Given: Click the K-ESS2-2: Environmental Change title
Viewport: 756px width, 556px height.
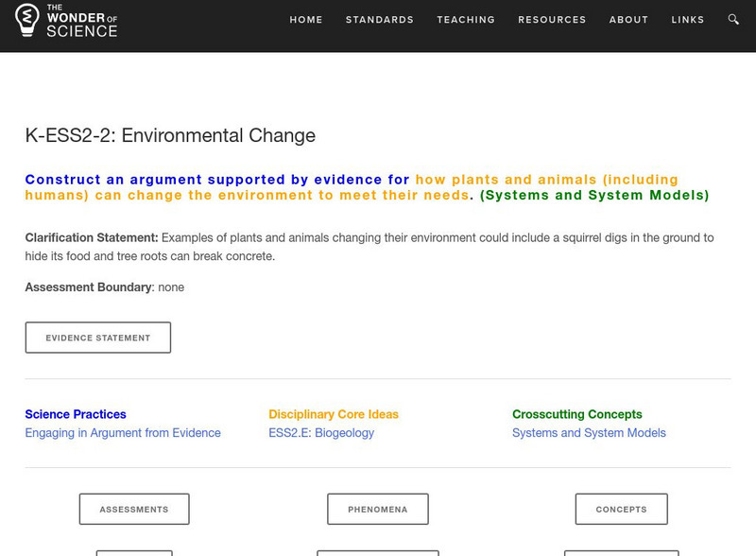Looking at the screenshot, I should point(170,135).
